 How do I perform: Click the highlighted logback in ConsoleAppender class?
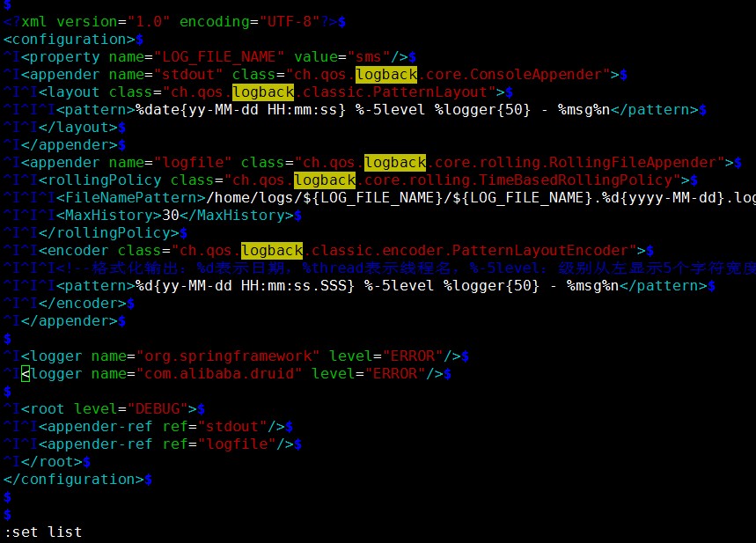pyautogui.click(x=385, y=74)
